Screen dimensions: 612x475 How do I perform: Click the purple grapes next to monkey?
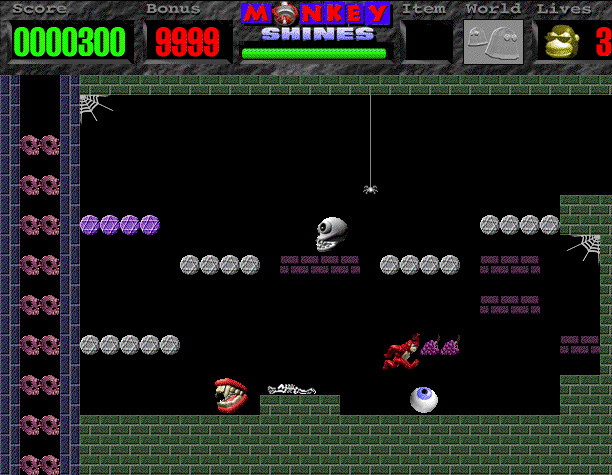440,345
